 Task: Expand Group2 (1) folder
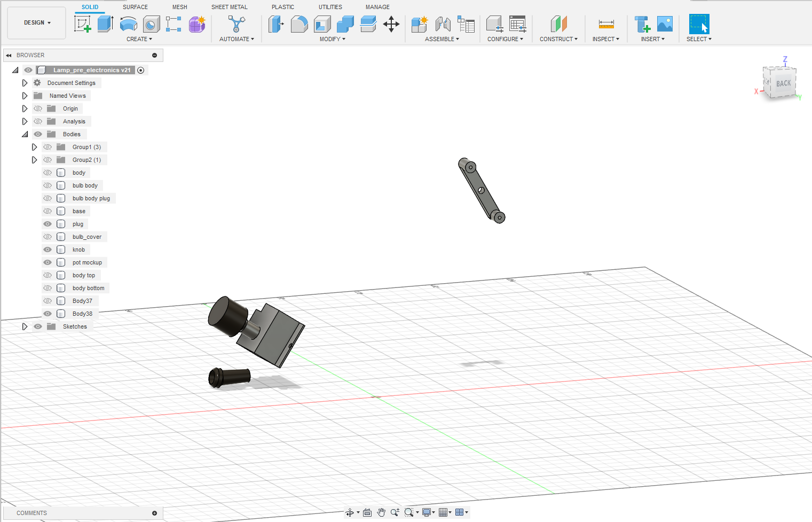coord(34,160)
